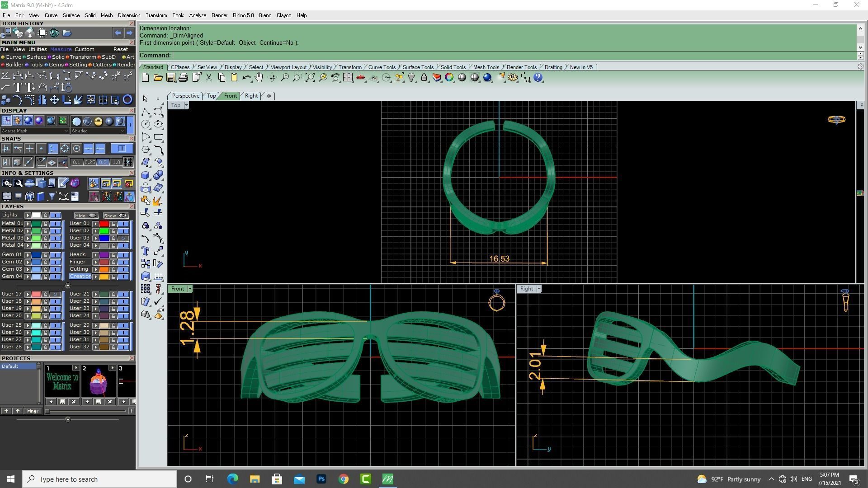Open the Right viewport title dropdown arrow
Viewport: 868px width, 488px height.
[x=539, y=289]
